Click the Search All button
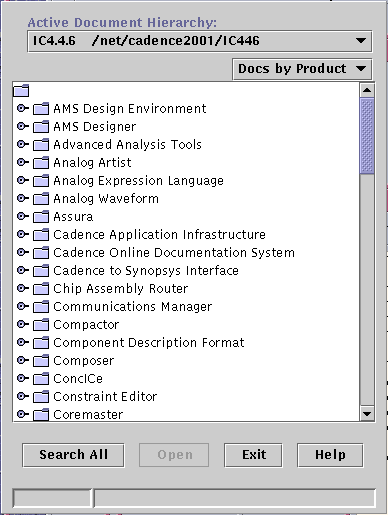The height and width of the screenshot is (515, 388). pyautogui.click(x=73, y=455)
